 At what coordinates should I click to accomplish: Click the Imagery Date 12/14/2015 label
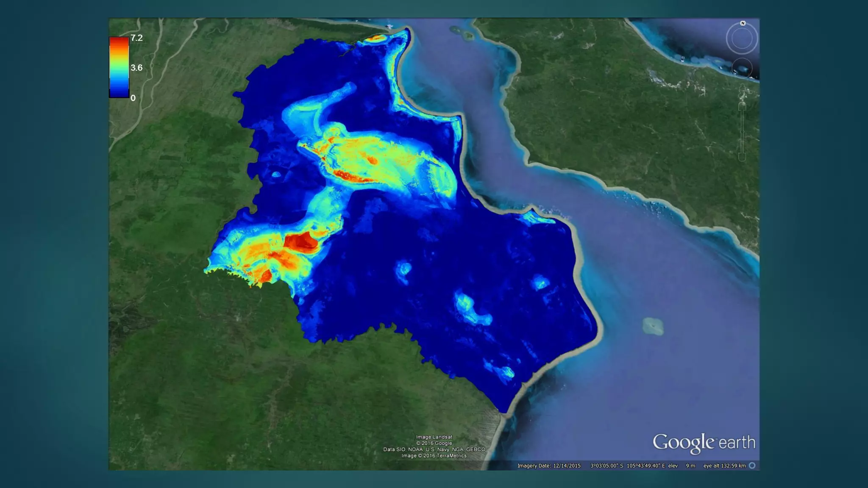[x=549, y=466]
